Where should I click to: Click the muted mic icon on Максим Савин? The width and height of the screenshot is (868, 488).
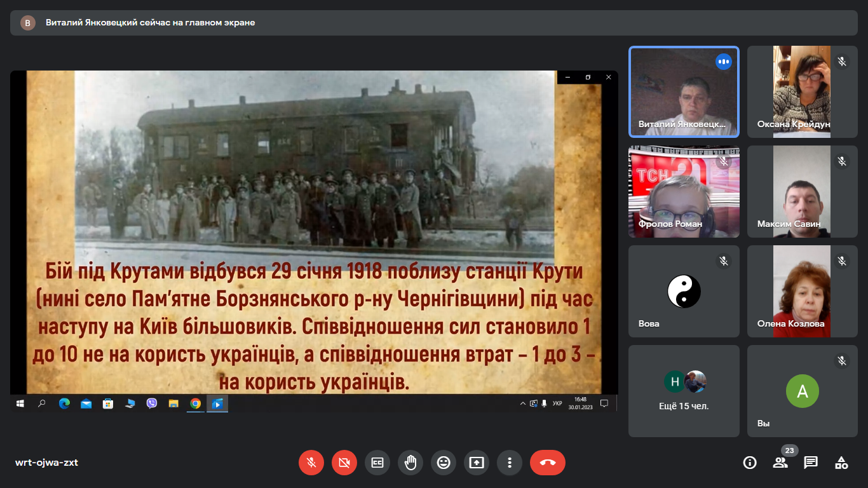click(x=842, y=161)
